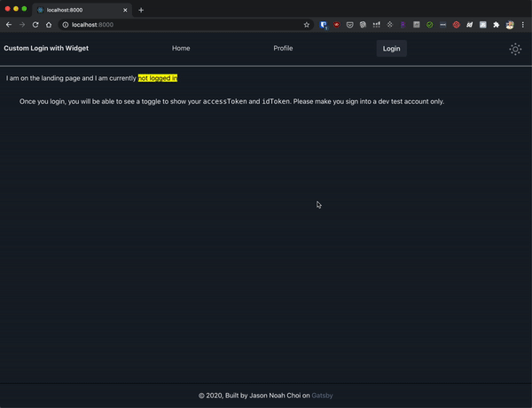
Task: Bookmark this page with the star icon
Action: click(x=307, y=25)
